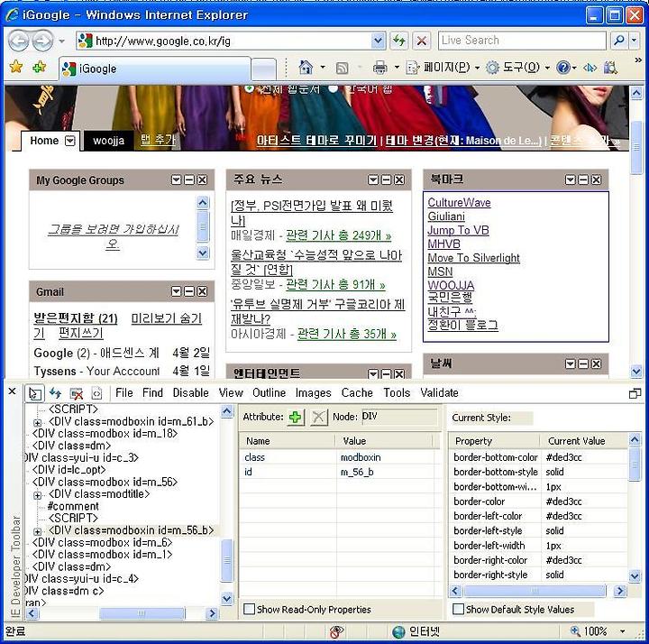Click the Help question mark icon
Image resolution: width=649 pixels, height=644 pixels.
pos(562,67)
